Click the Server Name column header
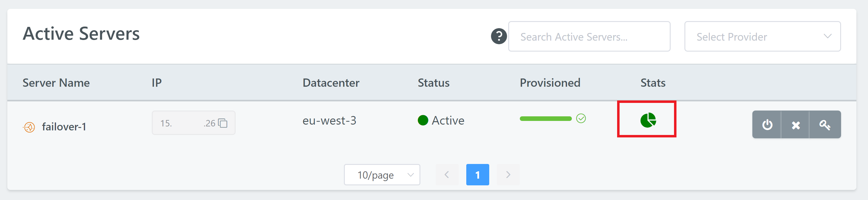This screenshot has width=868, height=200. 56,83
